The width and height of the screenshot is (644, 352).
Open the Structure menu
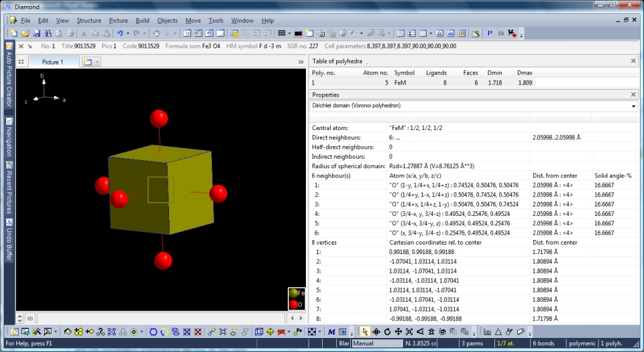tap(89, 21)
